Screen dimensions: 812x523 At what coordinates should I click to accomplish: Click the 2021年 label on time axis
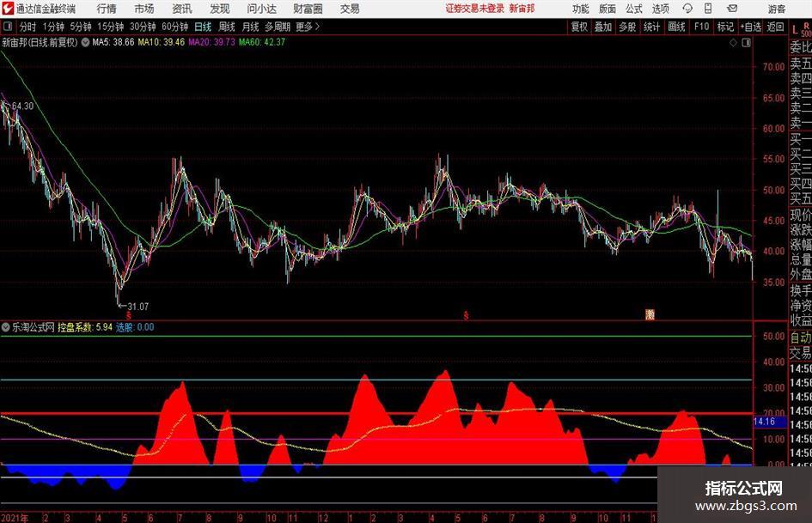point(15,518)
